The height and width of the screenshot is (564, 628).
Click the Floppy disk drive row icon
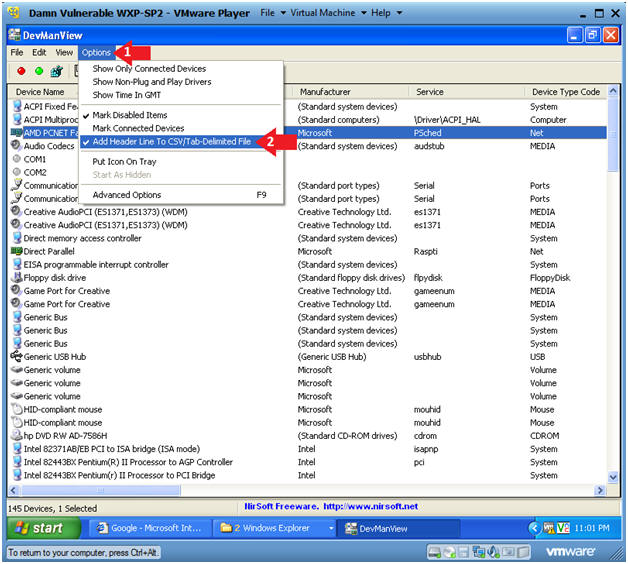click(x=17, y=277)
